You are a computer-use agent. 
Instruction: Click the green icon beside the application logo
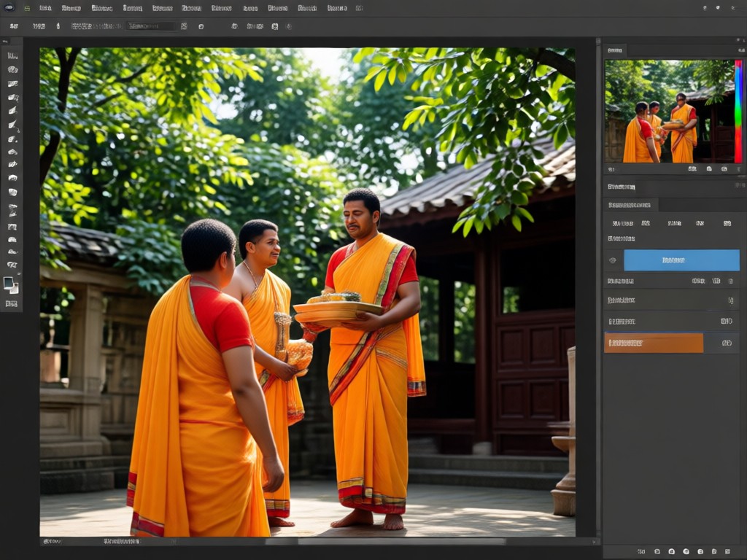coord(27,8)
